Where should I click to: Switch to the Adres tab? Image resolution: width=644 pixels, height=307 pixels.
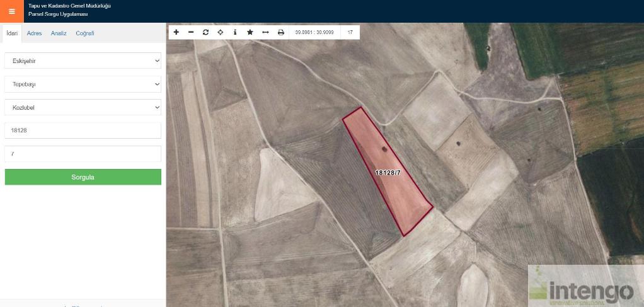tap(34, 33)
